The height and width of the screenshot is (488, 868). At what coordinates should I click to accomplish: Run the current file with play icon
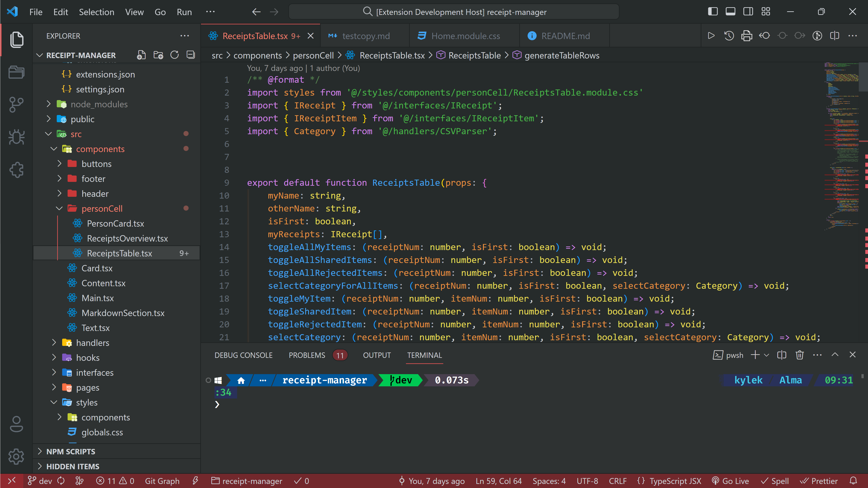coord(711,36)
